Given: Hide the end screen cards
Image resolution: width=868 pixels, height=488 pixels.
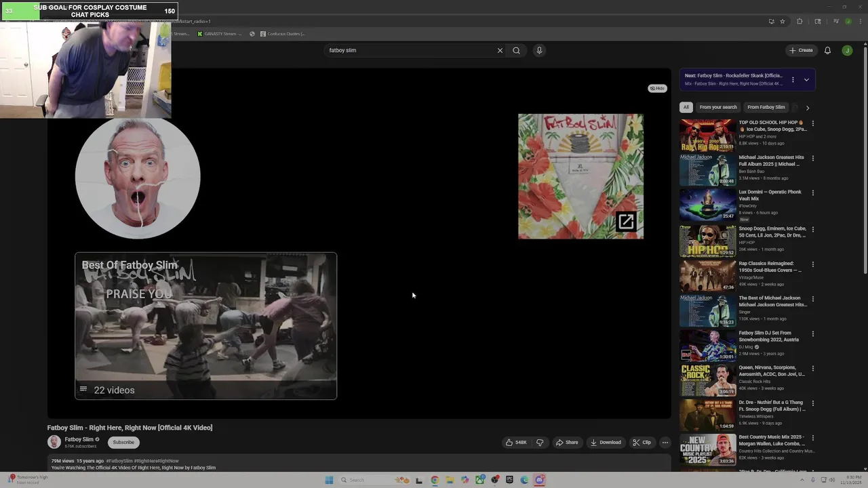Looking at the screenshot, I should [x=657, y=88].
